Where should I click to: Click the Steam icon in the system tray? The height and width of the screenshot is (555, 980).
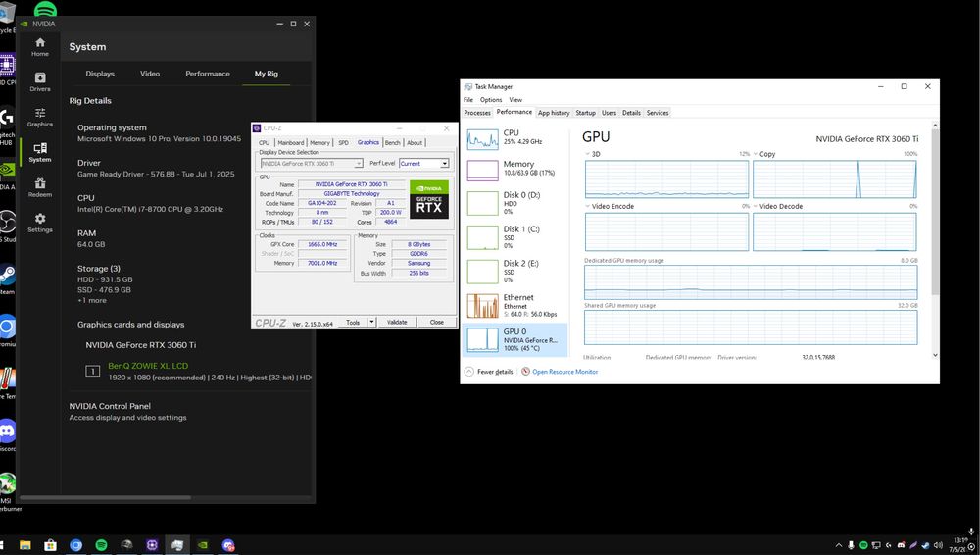[x=926, y=545]
